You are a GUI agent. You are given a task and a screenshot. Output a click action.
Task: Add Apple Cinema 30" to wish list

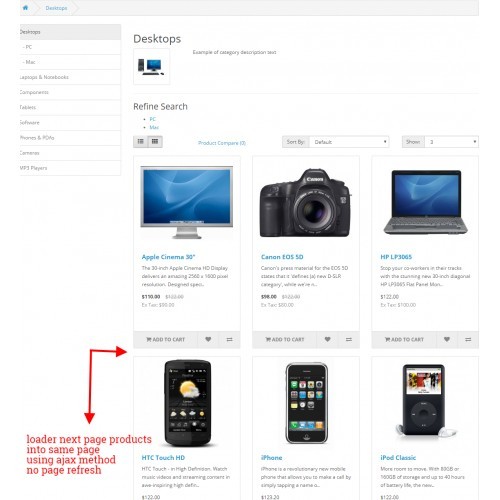[208, 339]
